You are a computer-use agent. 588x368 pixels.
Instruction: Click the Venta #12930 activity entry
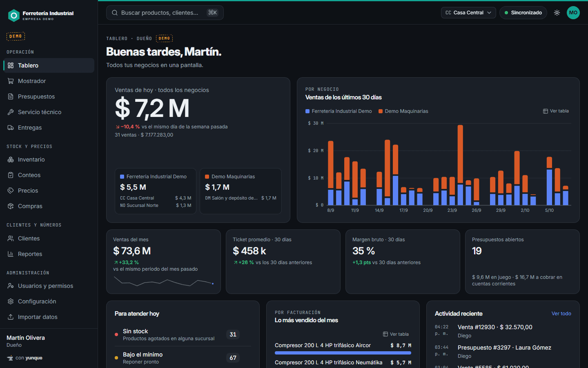pyautogui.click(x=503, y=331)
